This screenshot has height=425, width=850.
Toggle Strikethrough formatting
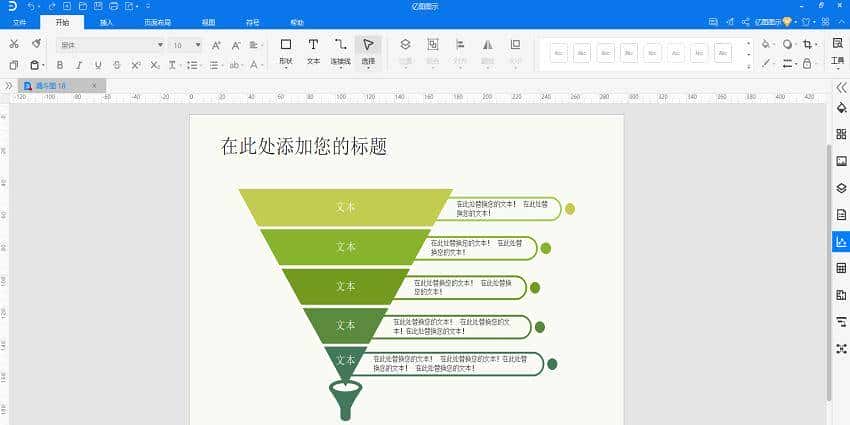tap(117, 65)
